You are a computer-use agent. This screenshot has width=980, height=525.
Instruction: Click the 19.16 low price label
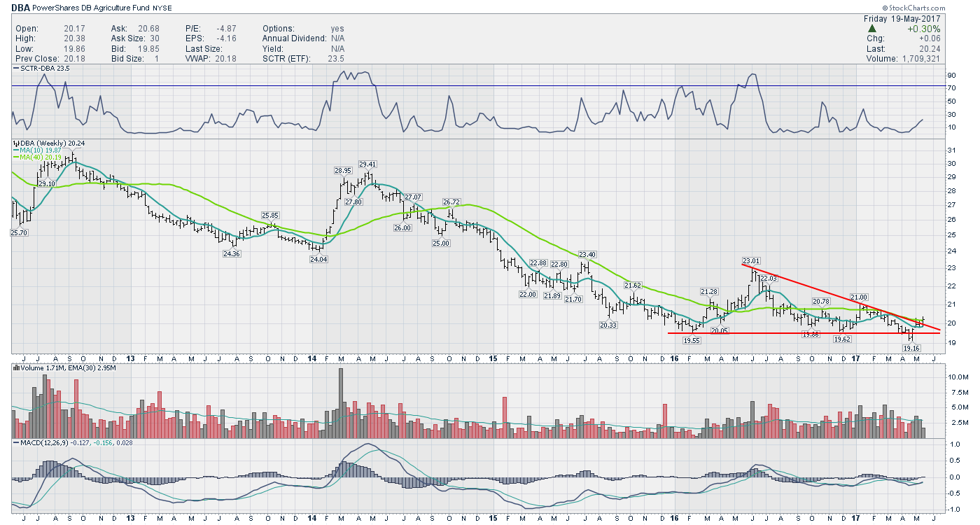[x=911, y=348]
